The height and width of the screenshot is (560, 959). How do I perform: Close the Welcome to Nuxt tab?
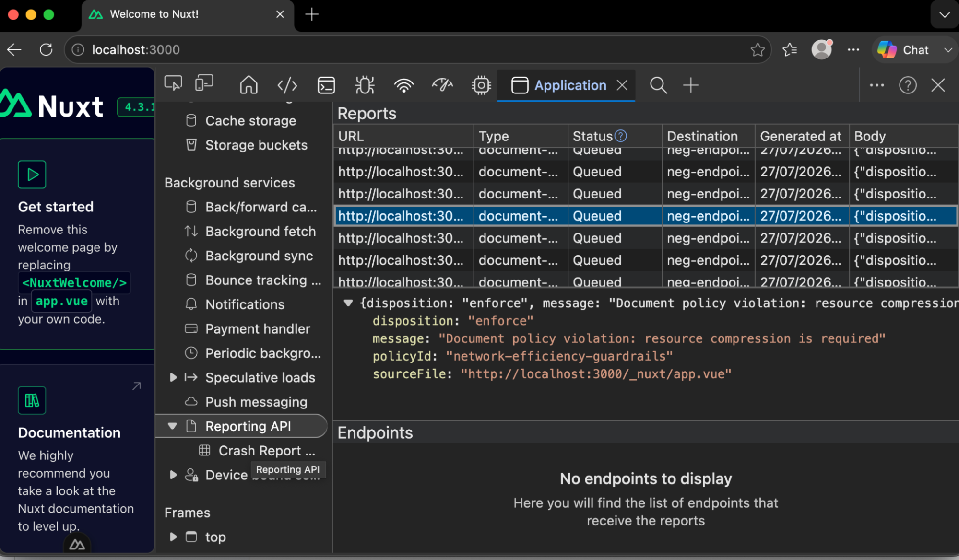(280, 14)
